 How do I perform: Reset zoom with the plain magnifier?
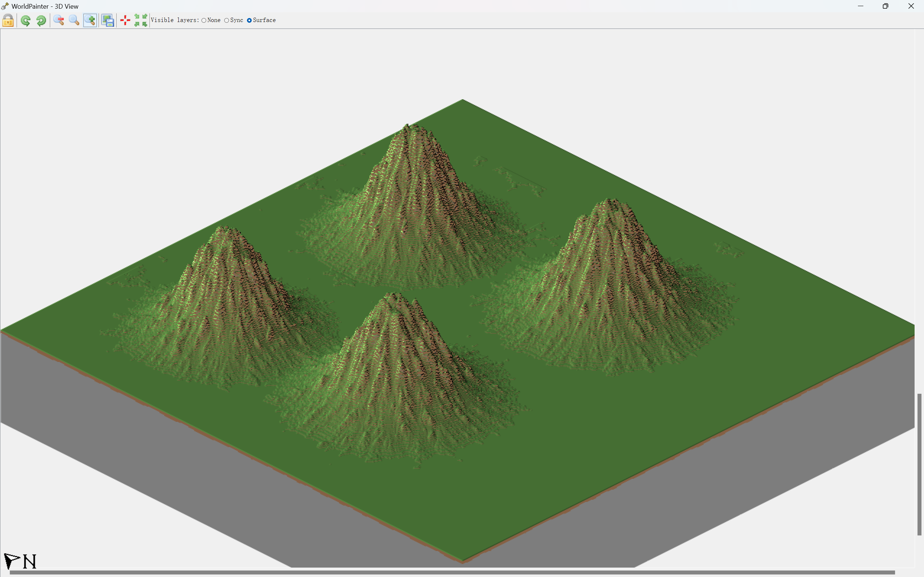74,20
